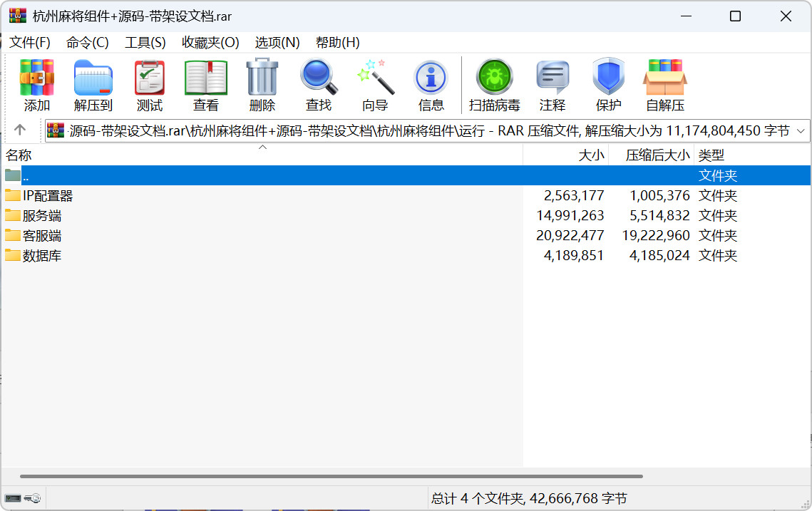This screenshot has width=812, height=511.
Task: Expand the address bar path dropdown
Action: [801, 131]
